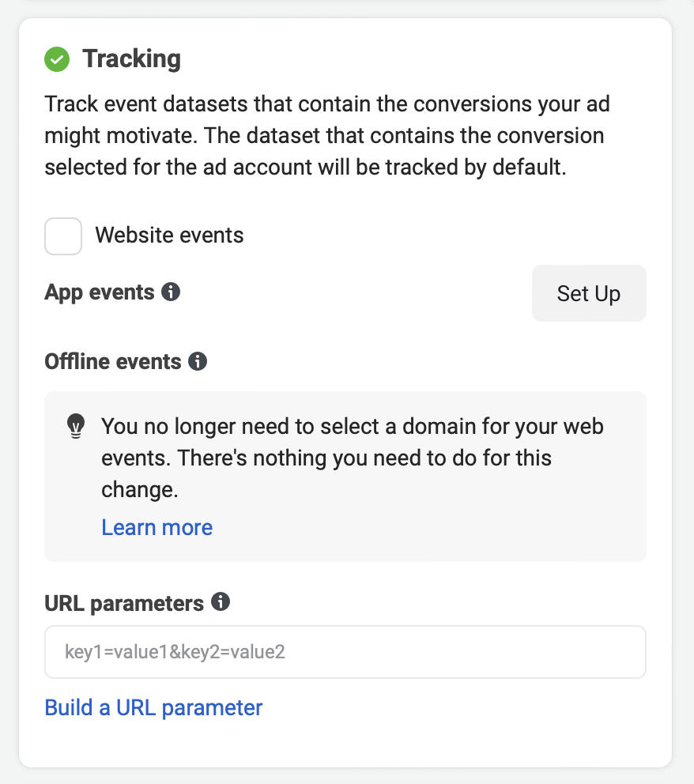694x784 pixels.
Task: Click the Tracking section heading
Action: [131, 59]
